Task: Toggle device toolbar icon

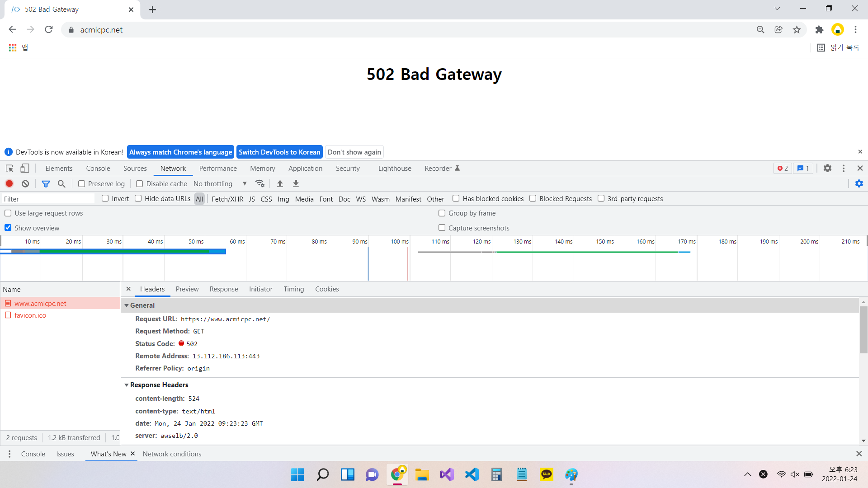Action: pyautogui.click(x=25, y=168)
